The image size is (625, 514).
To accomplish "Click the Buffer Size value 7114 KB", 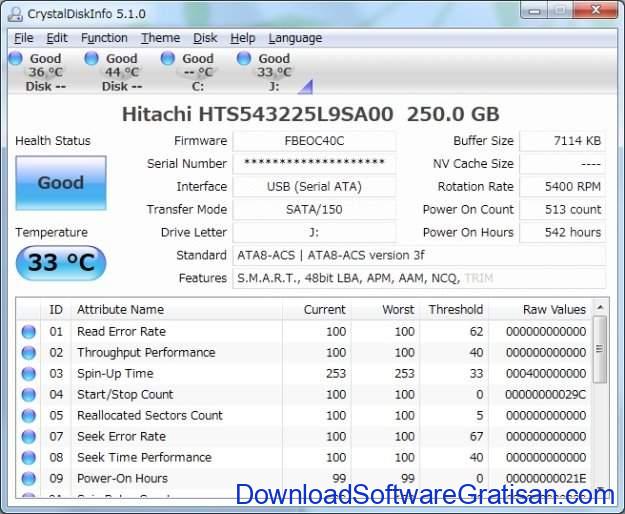I will 562,141.
